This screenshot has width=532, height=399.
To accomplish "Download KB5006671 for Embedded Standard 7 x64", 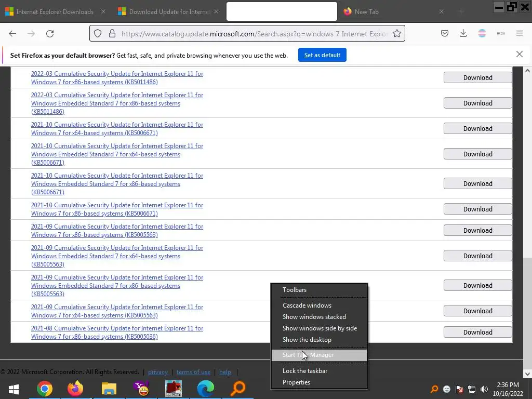I will click(x=477, y=154).
